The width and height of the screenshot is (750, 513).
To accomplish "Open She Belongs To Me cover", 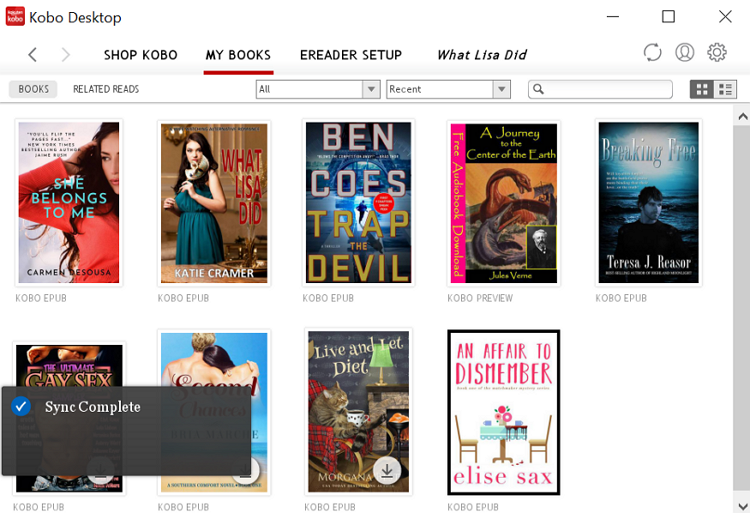I will 69,203.
